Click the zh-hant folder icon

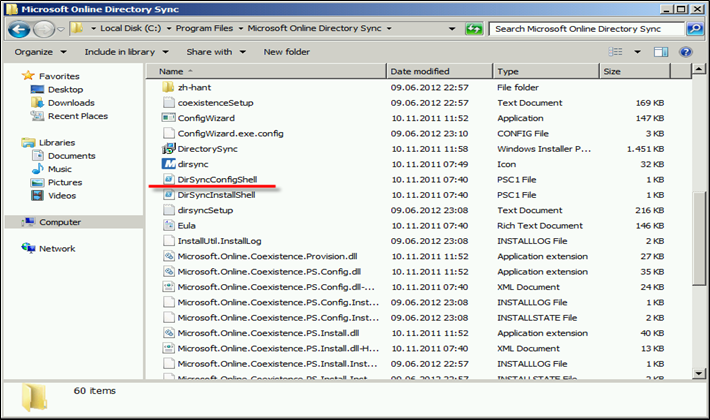[x=168, y=87]
